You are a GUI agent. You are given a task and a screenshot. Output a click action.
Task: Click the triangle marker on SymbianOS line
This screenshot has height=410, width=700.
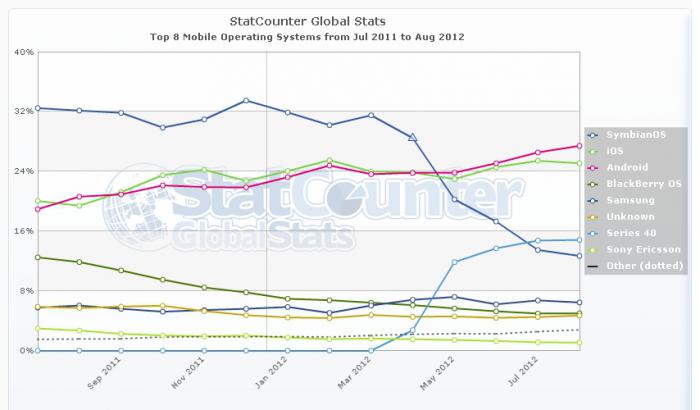tap(412, 137)
